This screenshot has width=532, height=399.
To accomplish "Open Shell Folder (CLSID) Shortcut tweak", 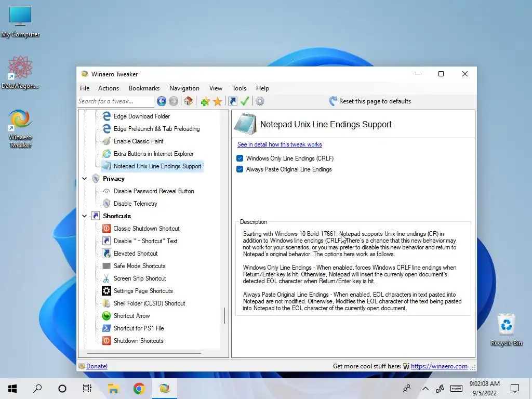I will click(x=149, y=303).
